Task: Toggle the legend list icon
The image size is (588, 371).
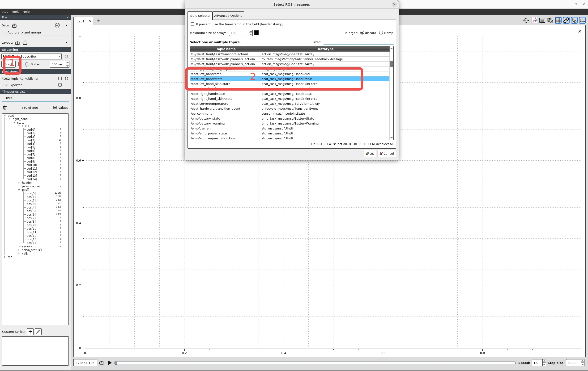Action: (x=542, y=21)
